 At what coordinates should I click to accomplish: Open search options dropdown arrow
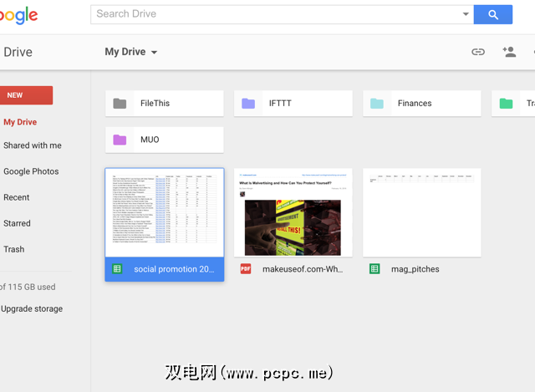pos(466,14)
